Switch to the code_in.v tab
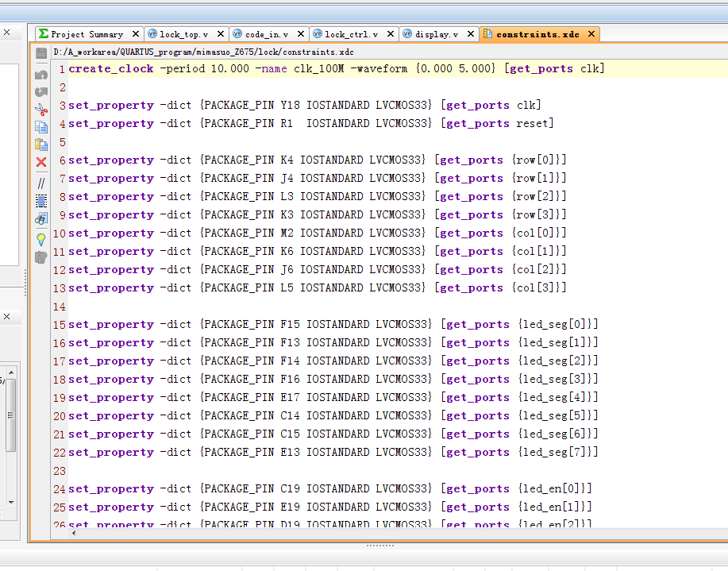The height and width of the screenshot is (571, 728). coord(266,34)
